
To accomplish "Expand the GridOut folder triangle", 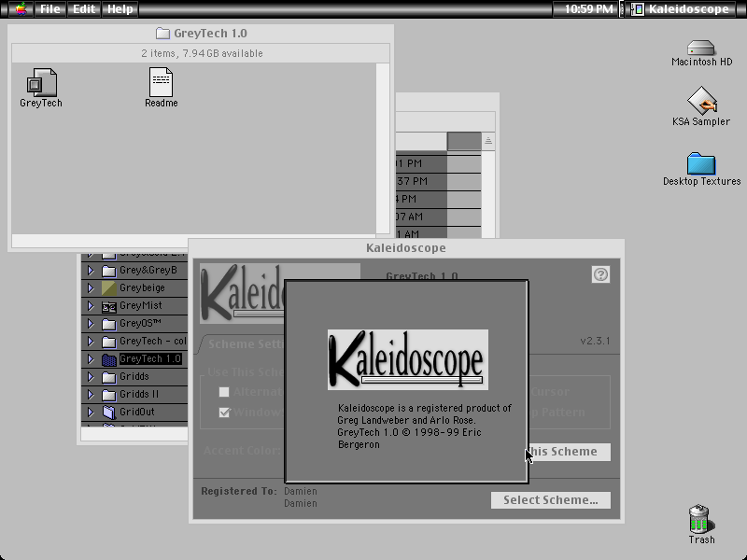I will pyautogui.click(x=91, y=412).
